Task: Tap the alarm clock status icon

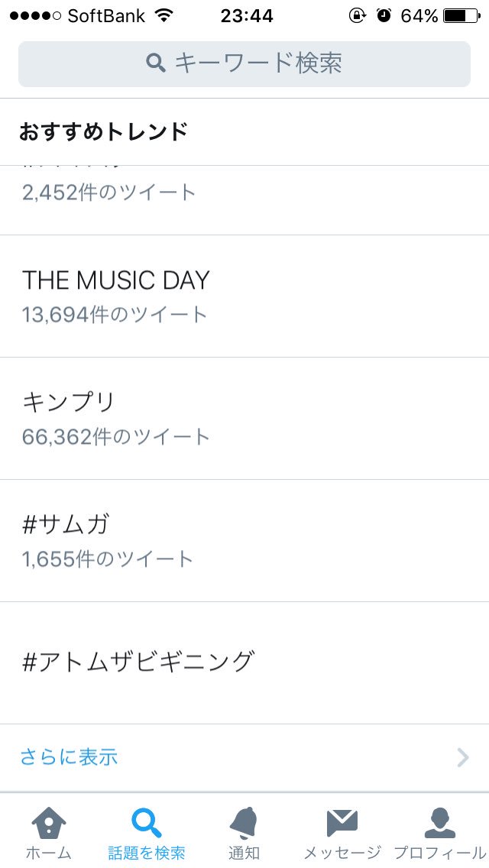Action: 384,15
